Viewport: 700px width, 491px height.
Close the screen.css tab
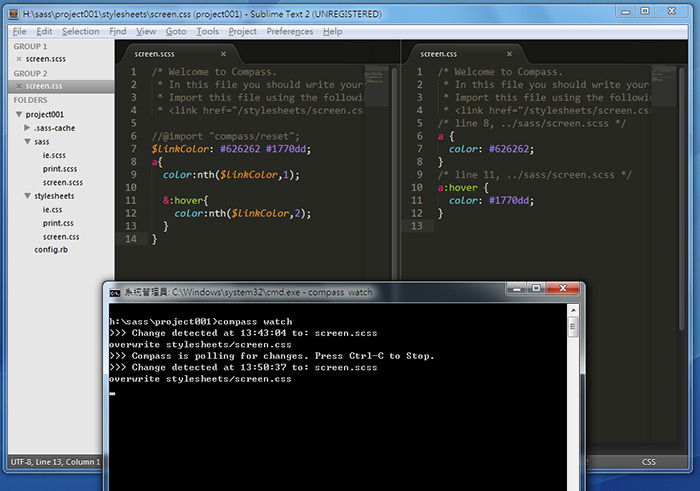coord(509,54)
